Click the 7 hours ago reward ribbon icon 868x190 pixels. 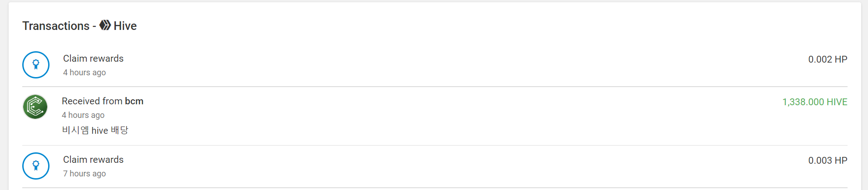coord(36,166)
